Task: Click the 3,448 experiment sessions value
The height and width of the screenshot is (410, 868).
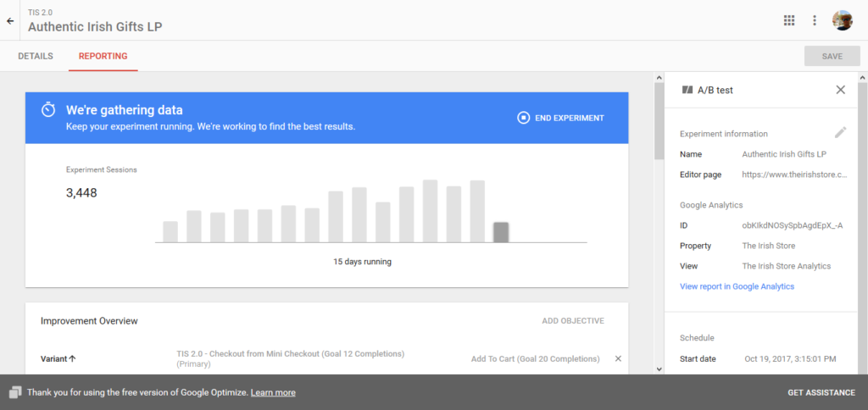Action: pos(81,193)
